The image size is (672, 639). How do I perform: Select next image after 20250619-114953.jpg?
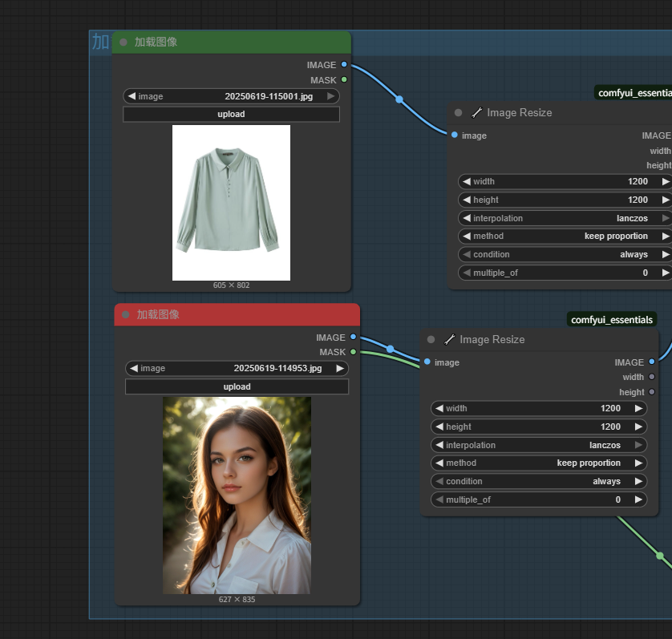tap(340, 368)
